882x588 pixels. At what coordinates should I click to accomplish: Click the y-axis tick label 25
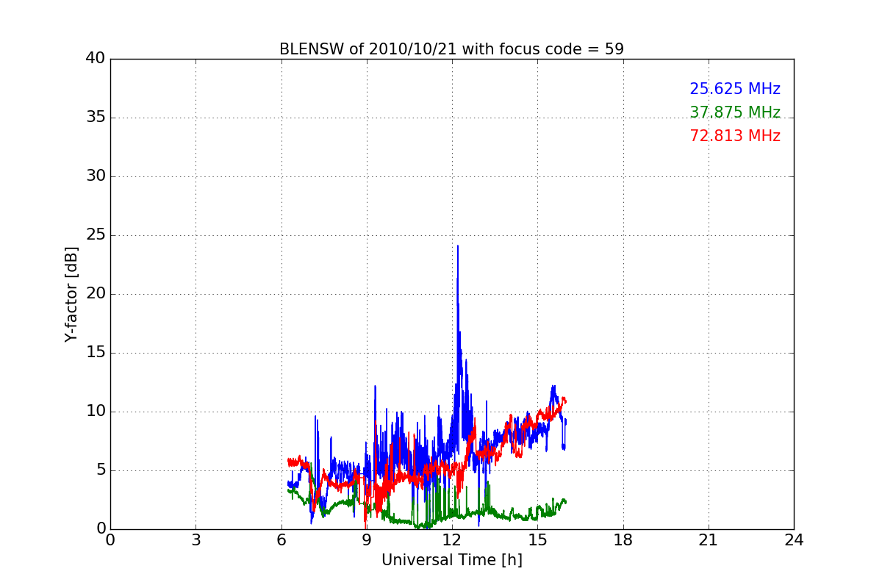coord(96,235)
